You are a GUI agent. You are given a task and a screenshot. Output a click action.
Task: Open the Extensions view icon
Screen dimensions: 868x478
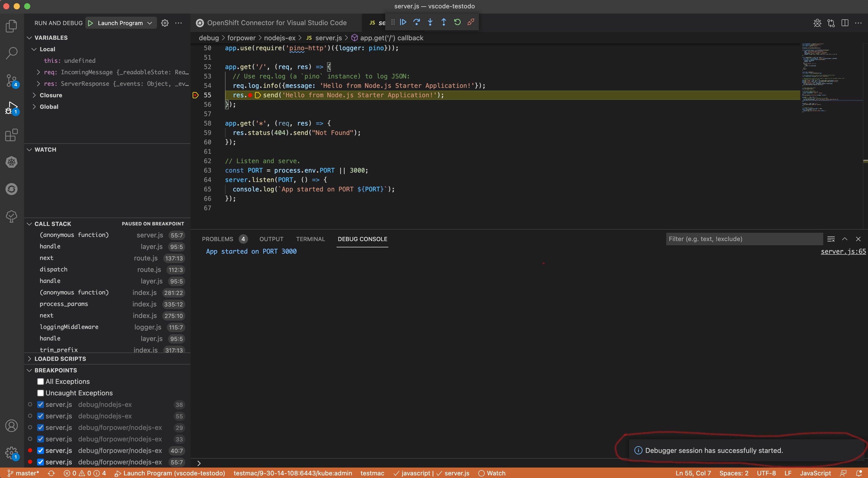click(12, 135)
